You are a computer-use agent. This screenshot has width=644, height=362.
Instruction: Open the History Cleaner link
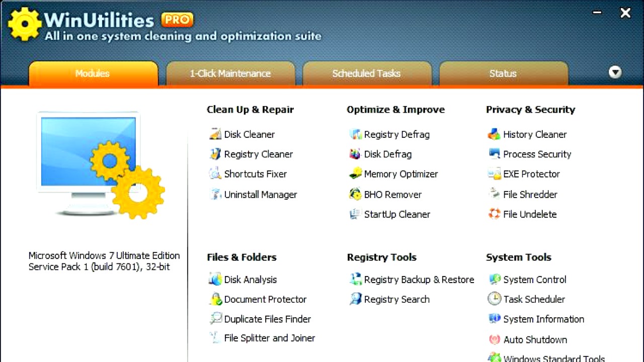tap(535, 134)
